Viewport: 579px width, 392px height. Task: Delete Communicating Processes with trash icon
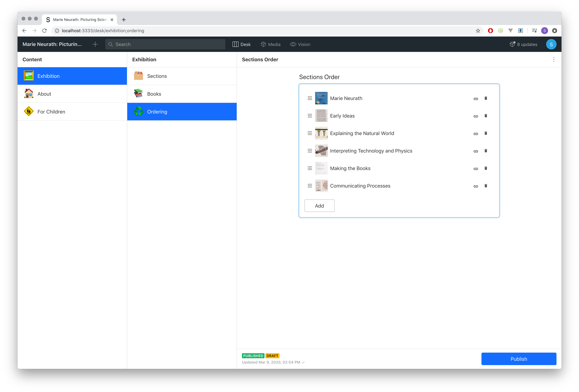(x=486, y=186)
